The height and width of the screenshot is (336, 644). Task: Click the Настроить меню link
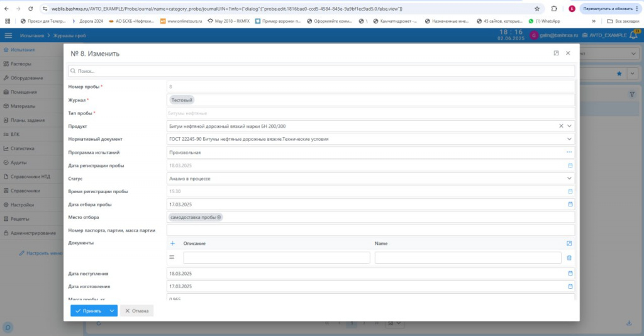pyautogui.click(x=41, y=253)
